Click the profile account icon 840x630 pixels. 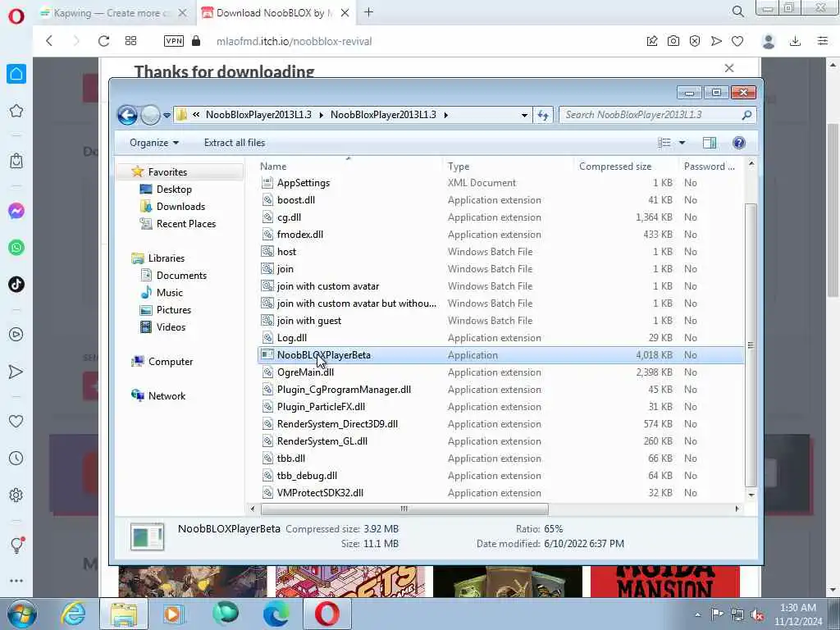point(768,41)
